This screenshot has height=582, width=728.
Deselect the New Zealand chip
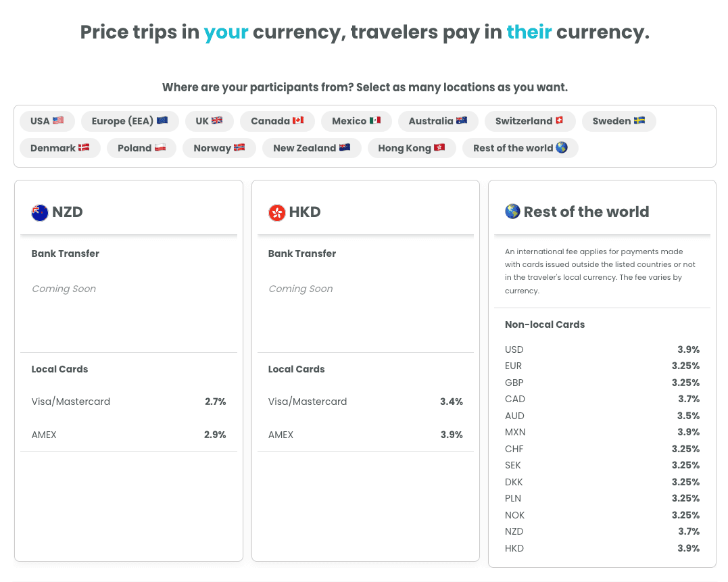(312, 148)
